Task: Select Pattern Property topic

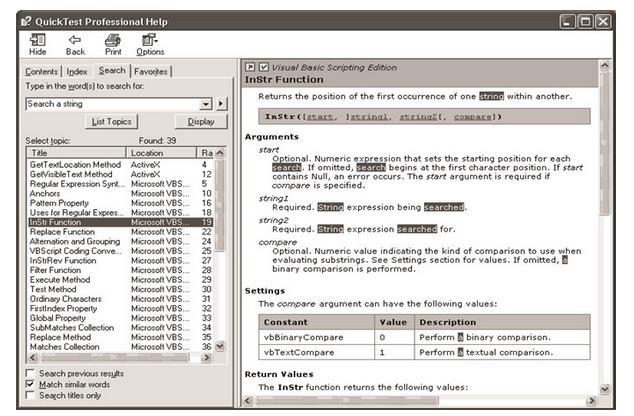Action: tap(120, 203)
